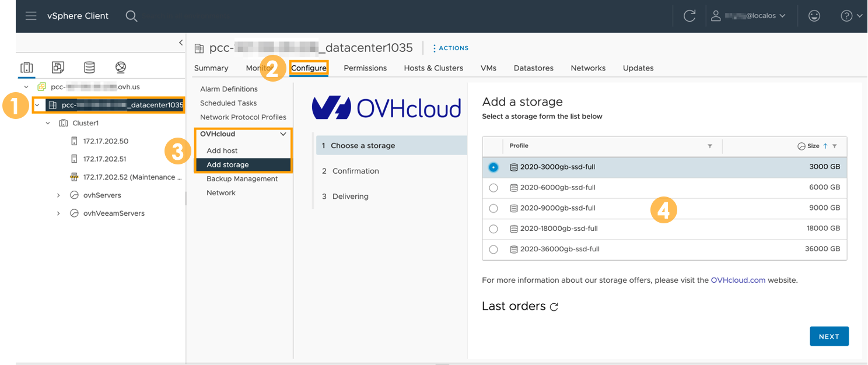The image size is (868, 365).
Task: Switch to the Permissions tab
Action: click(365, 68)
